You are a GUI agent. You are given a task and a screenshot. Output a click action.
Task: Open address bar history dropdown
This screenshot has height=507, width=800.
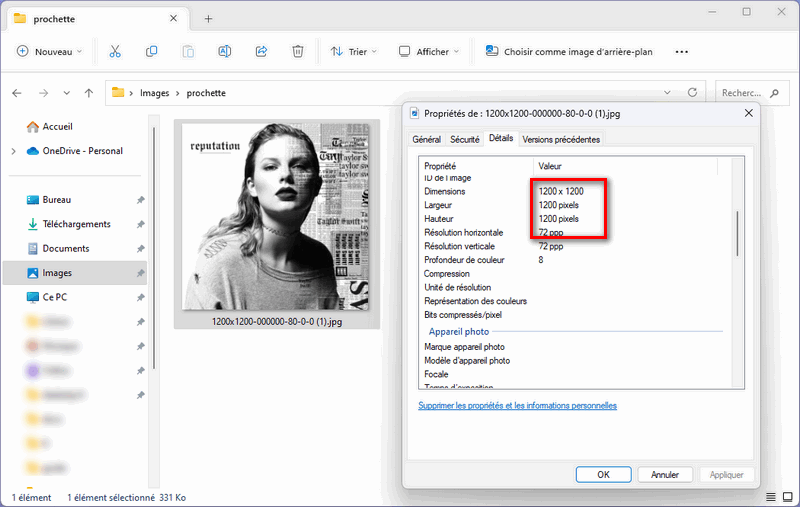pos(667,92)
